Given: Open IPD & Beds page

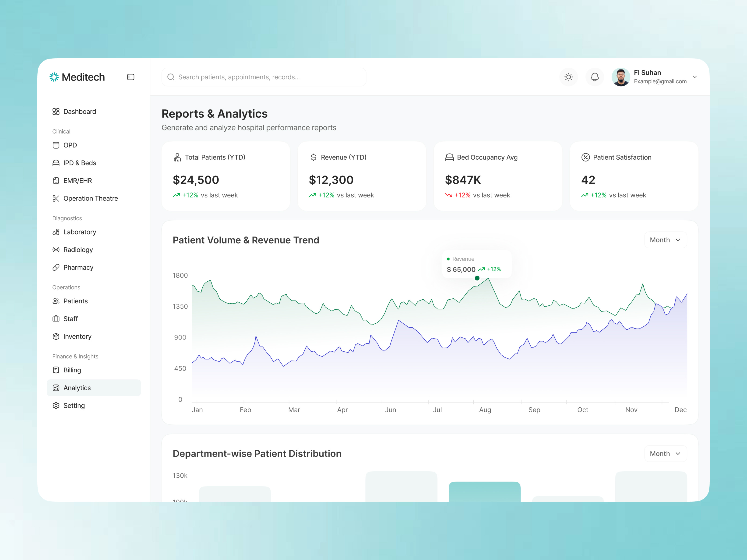Looking at the screenshot, I should (94, 163).
